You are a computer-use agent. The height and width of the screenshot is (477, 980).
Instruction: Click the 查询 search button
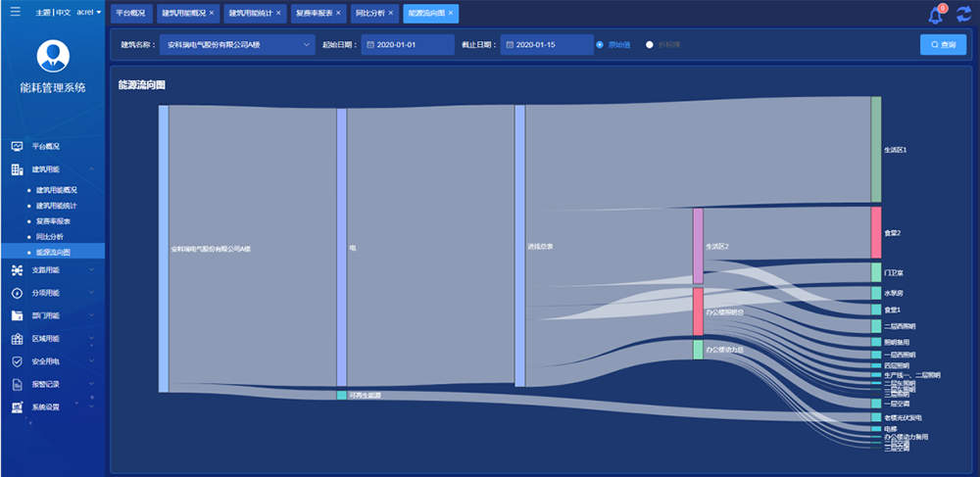[x=942, y=45]
